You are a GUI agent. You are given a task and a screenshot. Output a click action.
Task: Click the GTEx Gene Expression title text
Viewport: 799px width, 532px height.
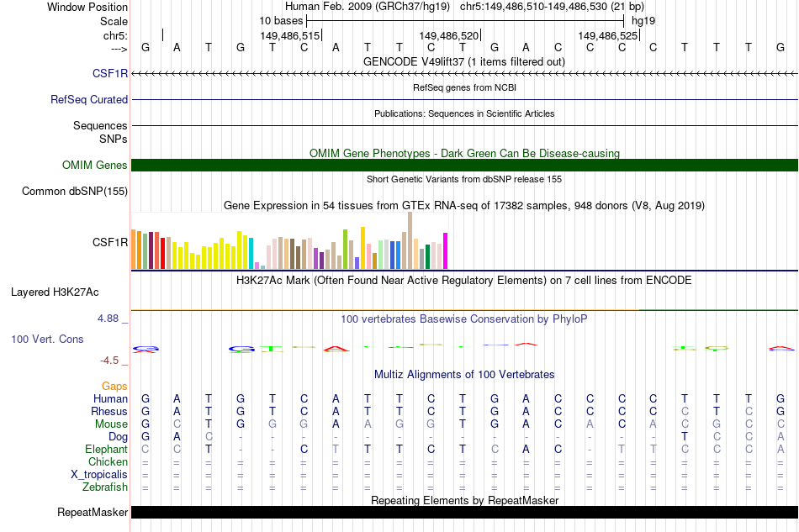464,205
